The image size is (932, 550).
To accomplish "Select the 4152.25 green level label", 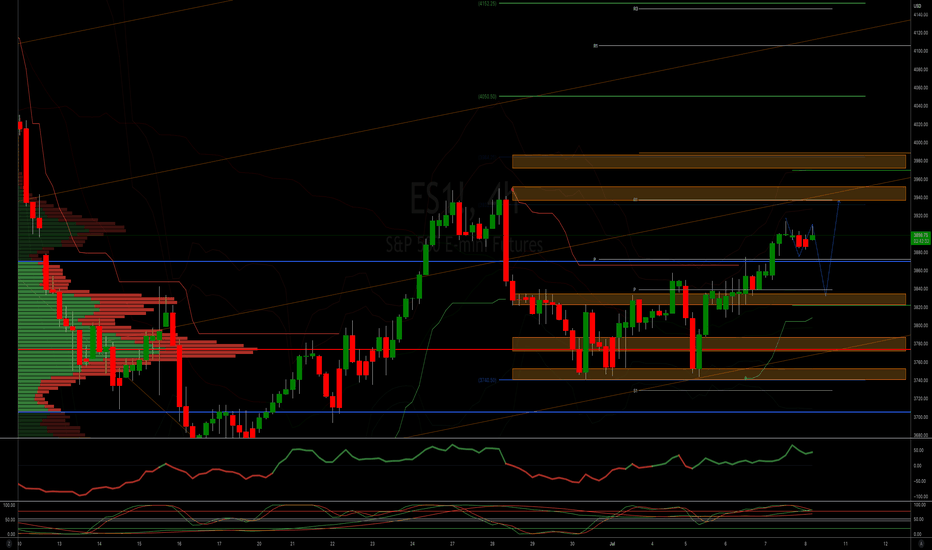I will coord(487,4).
